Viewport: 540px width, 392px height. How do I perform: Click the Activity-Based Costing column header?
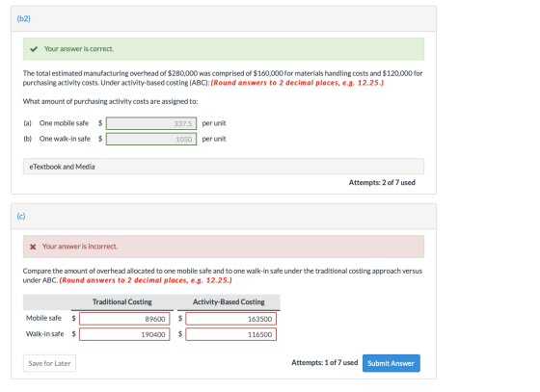click(x=229, y=301)
